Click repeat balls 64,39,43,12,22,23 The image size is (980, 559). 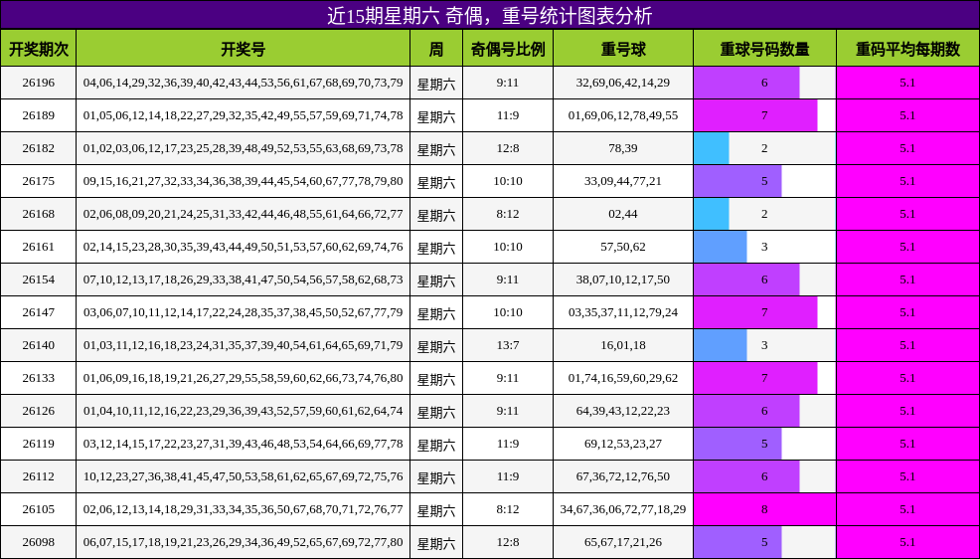point(623,411)
